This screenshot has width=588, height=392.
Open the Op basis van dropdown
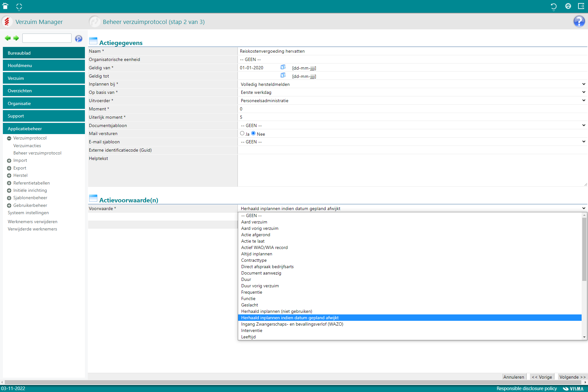413,92
